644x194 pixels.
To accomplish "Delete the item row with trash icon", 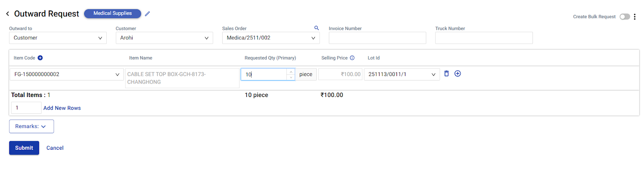I will (x=446, y=74).
